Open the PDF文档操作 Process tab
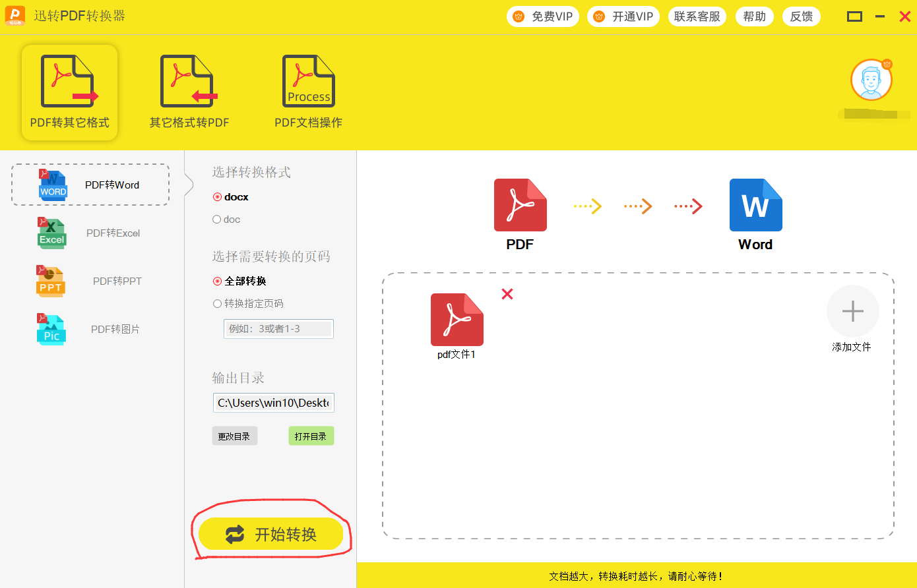Viewport: 917px width, 588px height. tap(309, 92)
